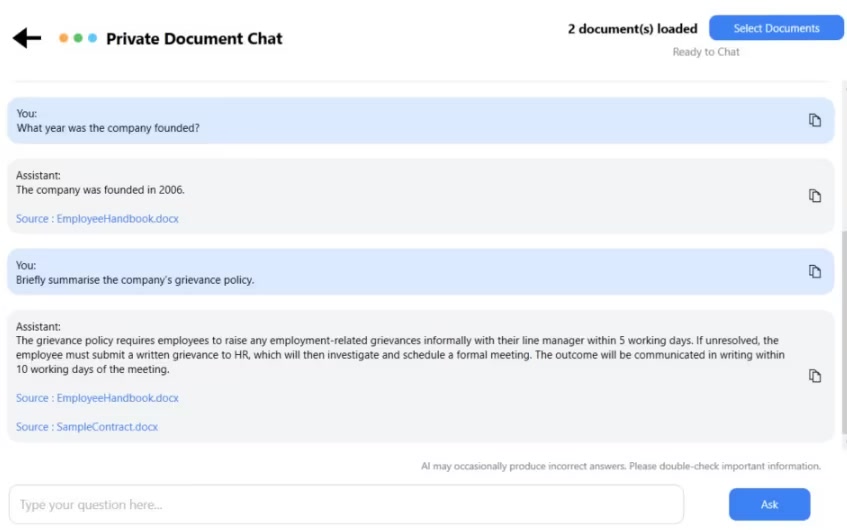Open the SampleContract.docx source link
The height and width of the screenshot is (530, 847).
point(87,427)
